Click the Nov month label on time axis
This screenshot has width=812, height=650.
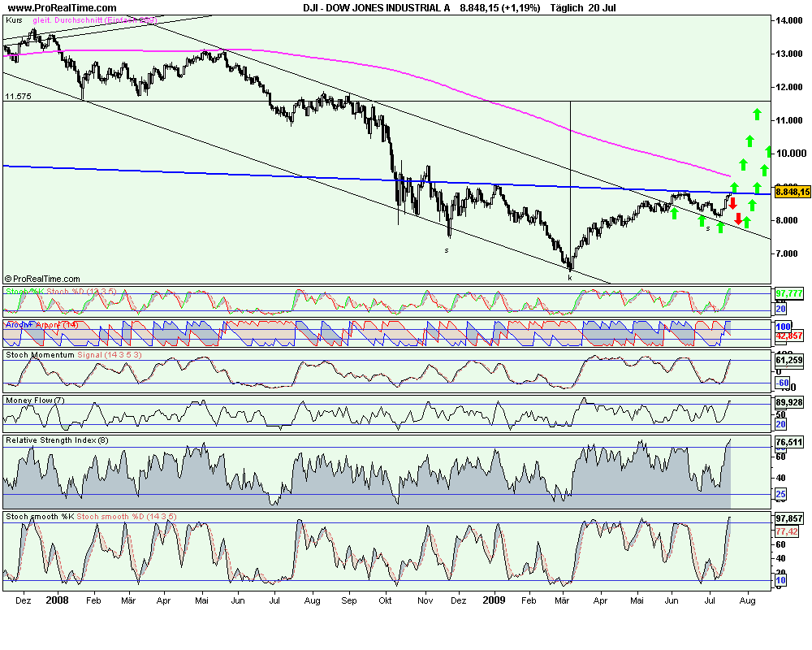pyautogui.click(x=425, y=600)
